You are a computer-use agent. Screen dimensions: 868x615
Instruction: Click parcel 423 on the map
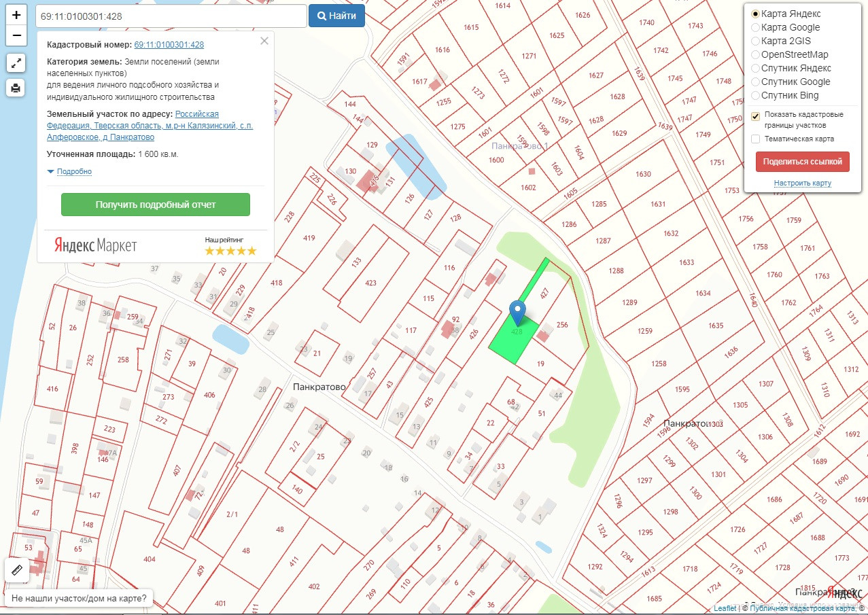(x=370, y=283)
